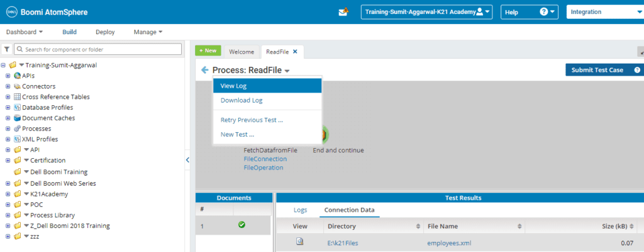Viewport: 644px width, 252px height.
Task: Collapse the Training-Sumit-Aggarwal root folder
Action: (x=3, y=65)
